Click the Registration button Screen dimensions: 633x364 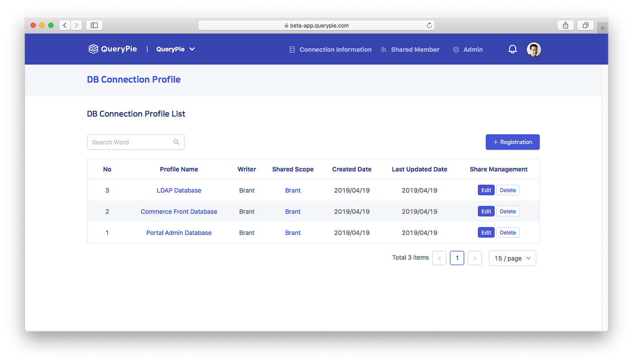coord(512,142)
